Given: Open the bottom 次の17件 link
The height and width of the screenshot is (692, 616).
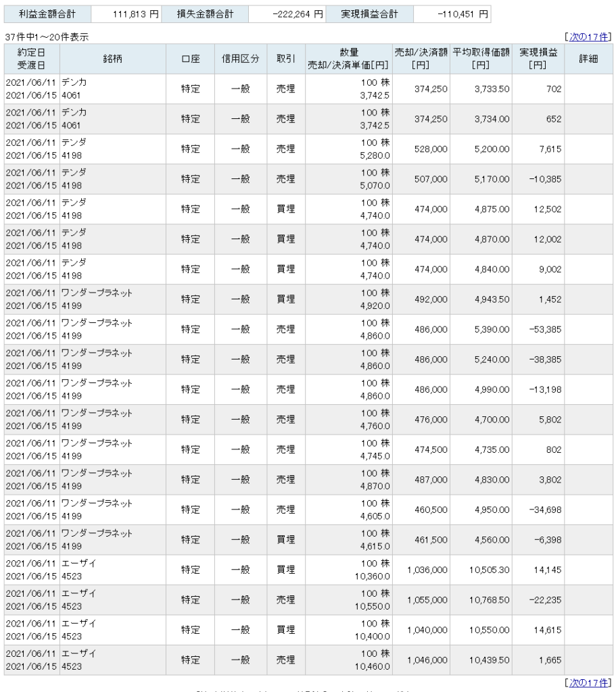Looking at the screenshot, I should click(x=588, y=683).
